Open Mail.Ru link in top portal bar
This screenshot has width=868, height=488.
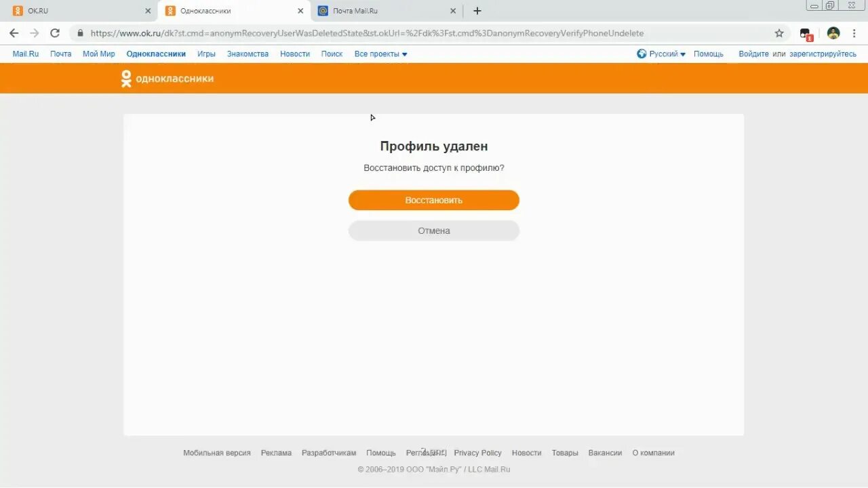(x=26, y=54)
